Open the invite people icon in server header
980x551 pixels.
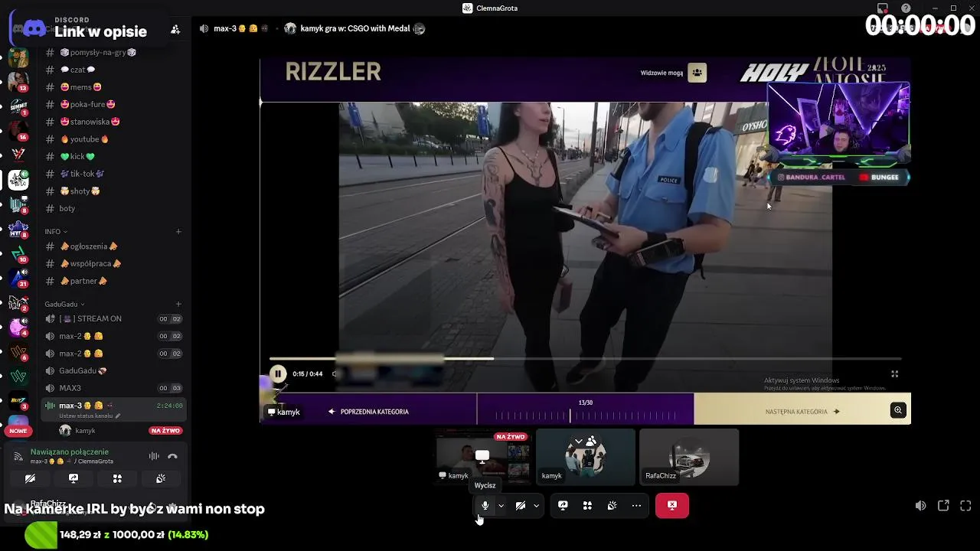point(175,29)
